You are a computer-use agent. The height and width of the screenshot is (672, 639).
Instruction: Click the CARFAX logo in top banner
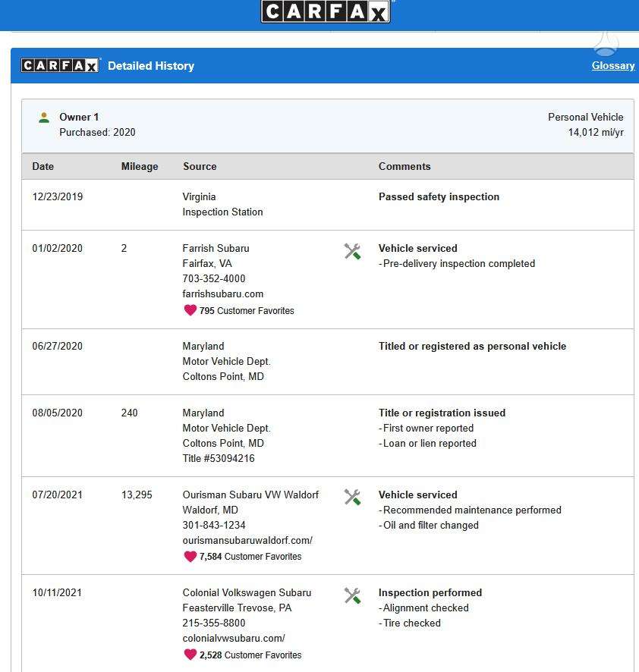[326, 11]
